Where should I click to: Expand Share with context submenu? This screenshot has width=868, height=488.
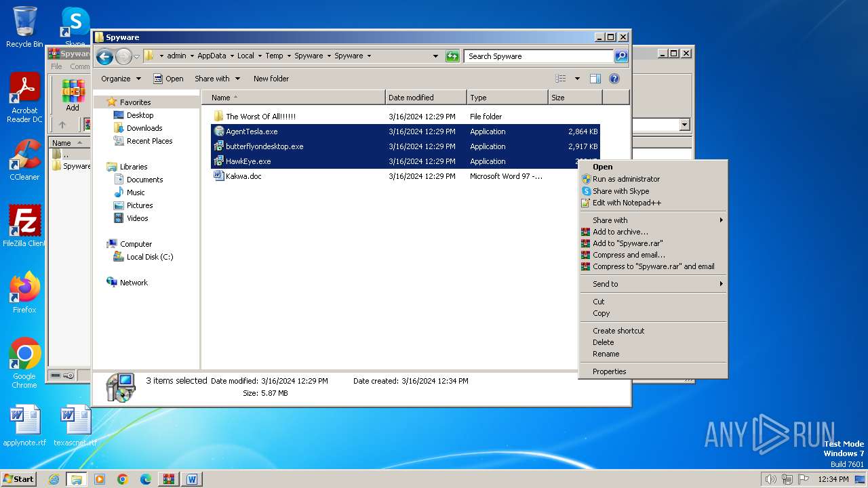tap(653, 220)
